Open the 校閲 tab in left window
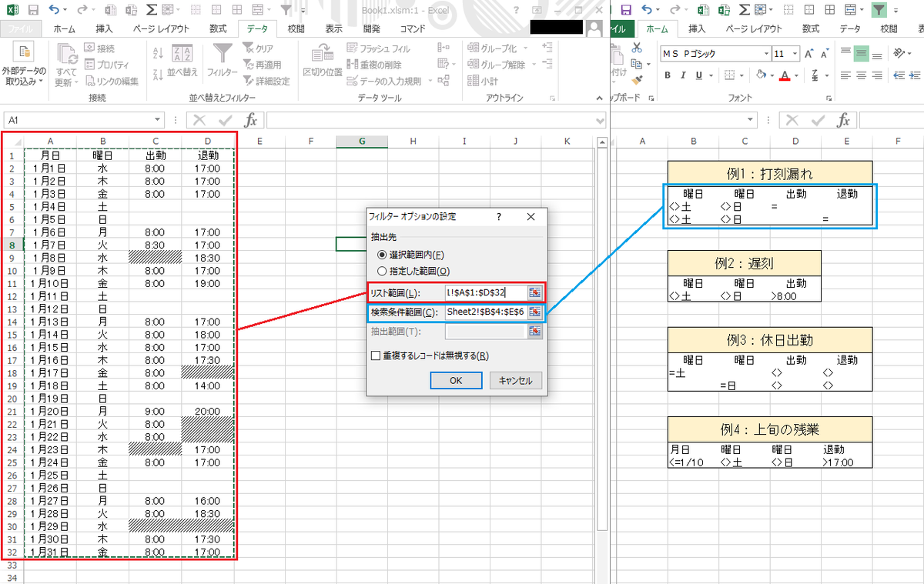This screenshot has height=584, width=924. pos(296,28)
